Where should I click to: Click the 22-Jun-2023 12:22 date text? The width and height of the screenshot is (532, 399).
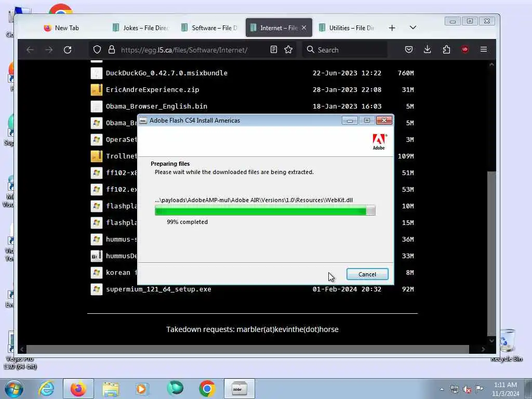(347, 73)
